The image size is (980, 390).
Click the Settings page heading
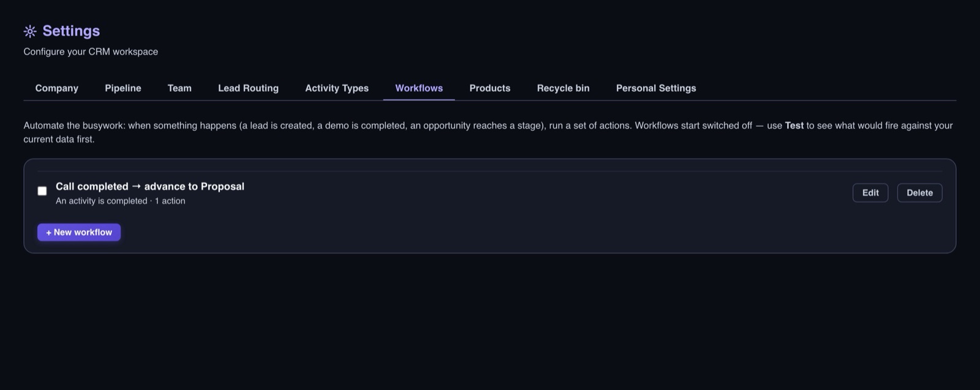click(x=71, y=31)
